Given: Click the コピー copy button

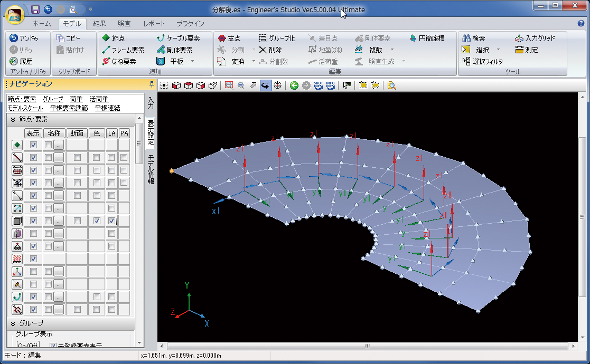Looking at the screenshot, I should click(68, 38).
